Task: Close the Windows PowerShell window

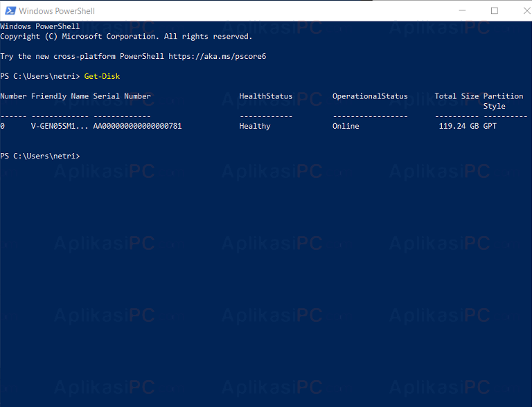Action: pyautogui.click(x=527, y=11)
